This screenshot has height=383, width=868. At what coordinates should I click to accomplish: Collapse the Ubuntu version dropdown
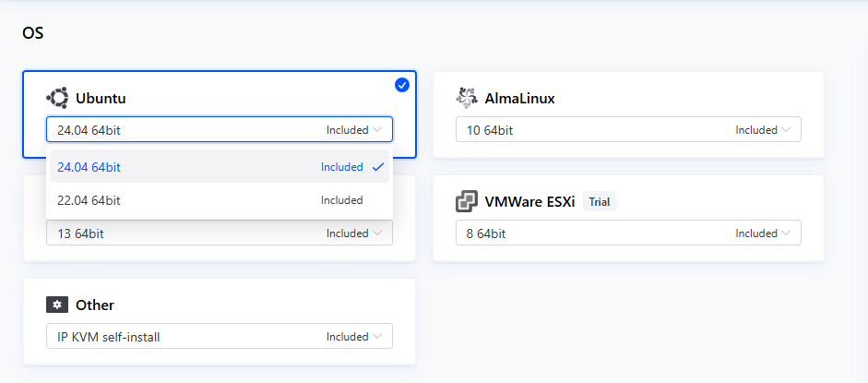pyautogui.click(x=220, y=130)
